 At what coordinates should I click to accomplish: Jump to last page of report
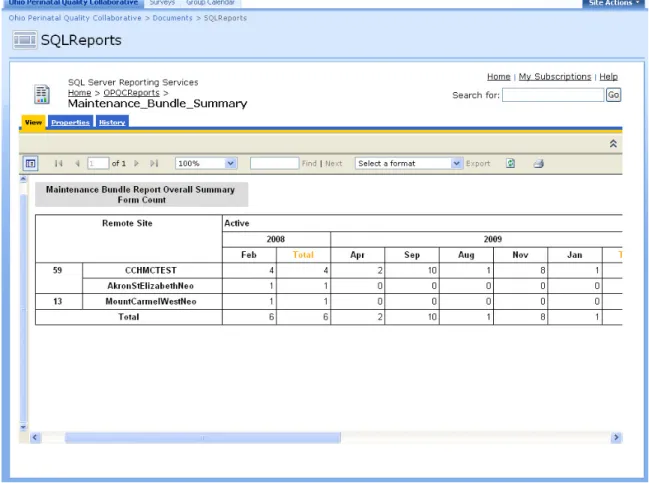coord(154,163)
